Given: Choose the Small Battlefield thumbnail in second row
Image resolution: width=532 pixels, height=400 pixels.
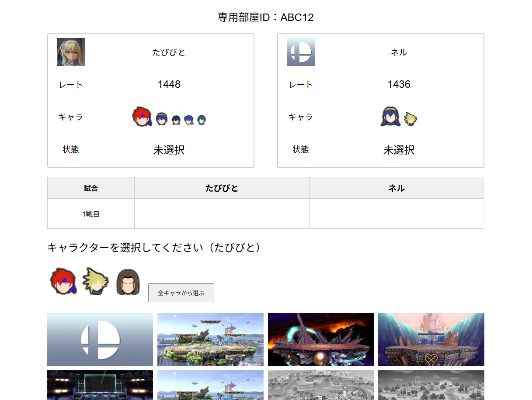Looking at the screenshot, I should coord(210,385).
